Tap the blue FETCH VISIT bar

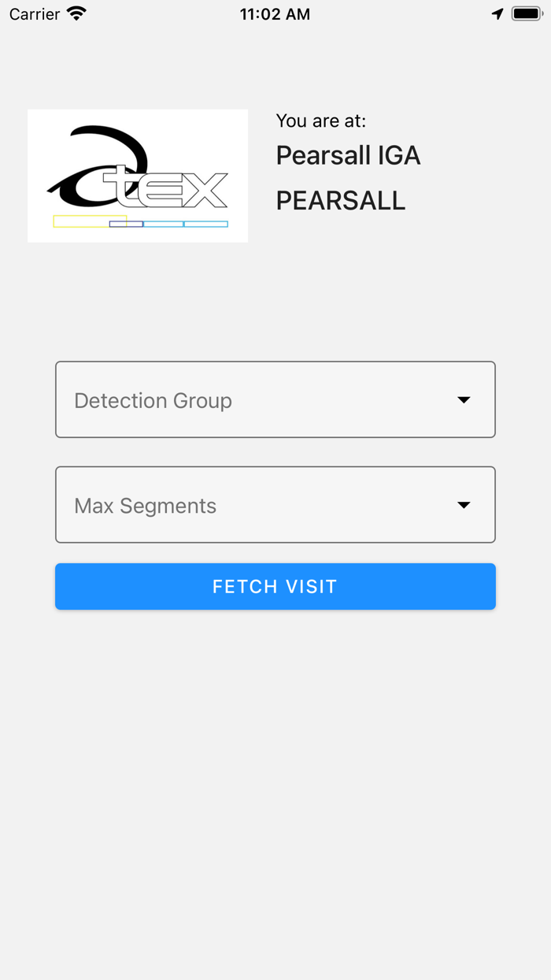click(x=275, y=586)
